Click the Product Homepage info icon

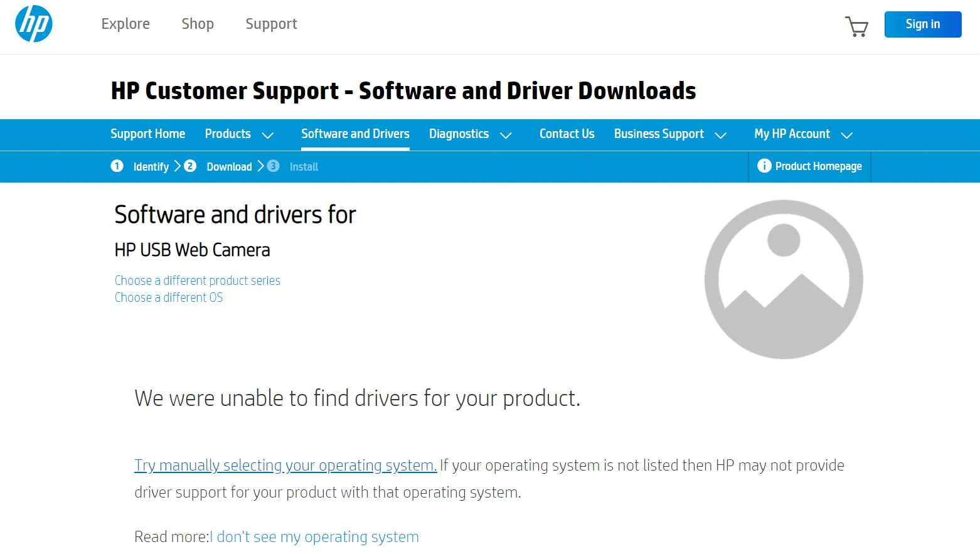[764, 166]
